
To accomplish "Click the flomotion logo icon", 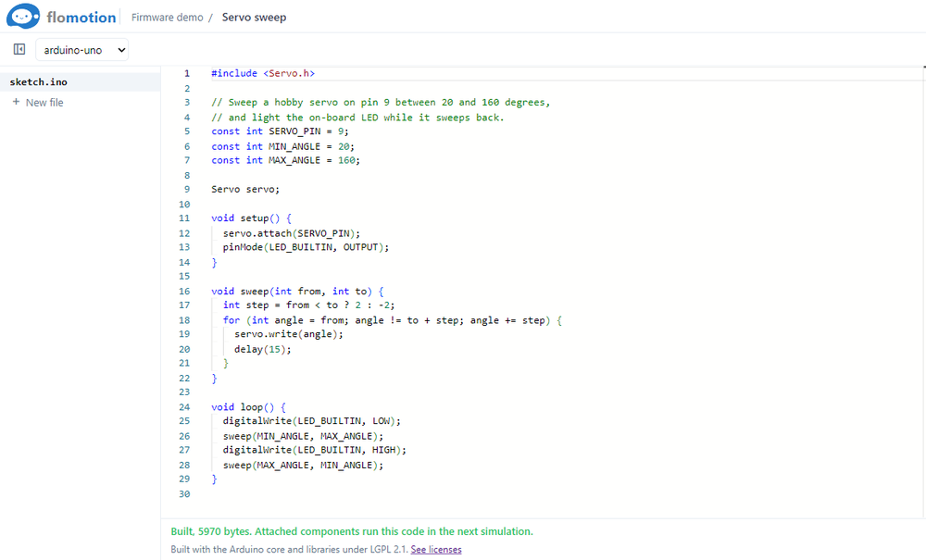I will [23, 17].
